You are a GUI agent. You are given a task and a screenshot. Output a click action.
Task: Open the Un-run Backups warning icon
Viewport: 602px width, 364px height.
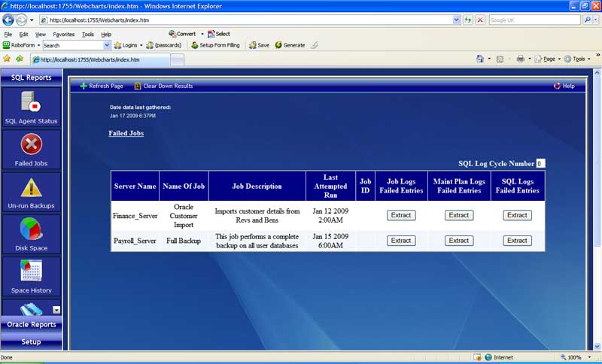pyautogui.click(x=31, y=187)
